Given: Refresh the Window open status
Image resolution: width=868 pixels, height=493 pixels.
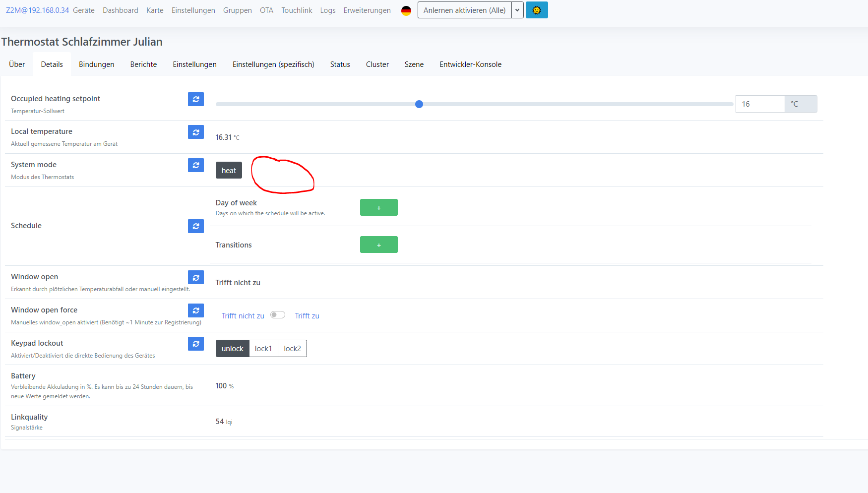Looking at the screenshot, I should (x=196, y=277).
